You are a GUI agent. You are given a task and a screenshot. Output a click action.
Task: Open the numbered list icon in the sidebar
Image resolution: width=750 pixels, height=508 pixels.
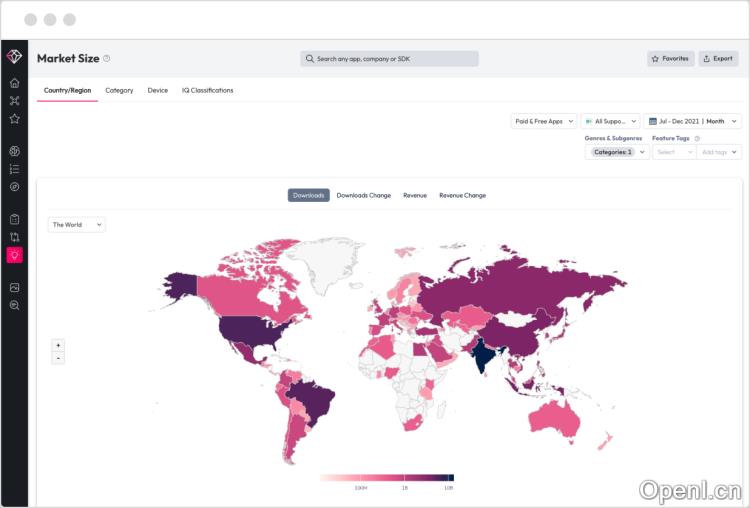(x=14, y=169)
